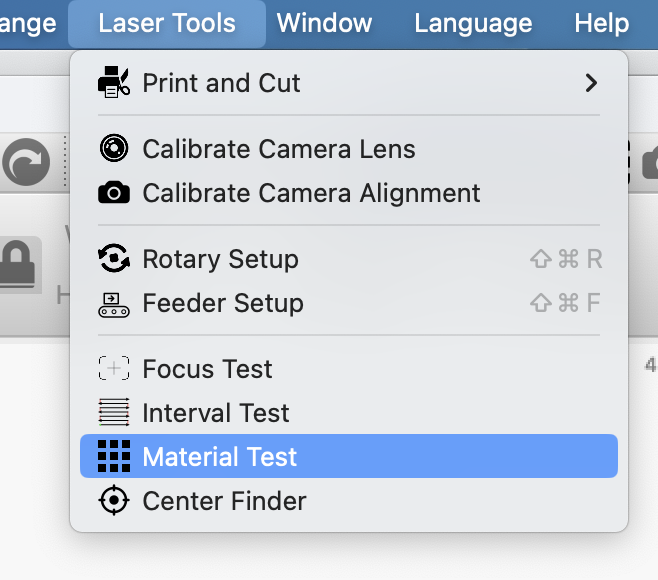Open the Help menu
This screenshot has width=658, height=580.
coord(603,23)
